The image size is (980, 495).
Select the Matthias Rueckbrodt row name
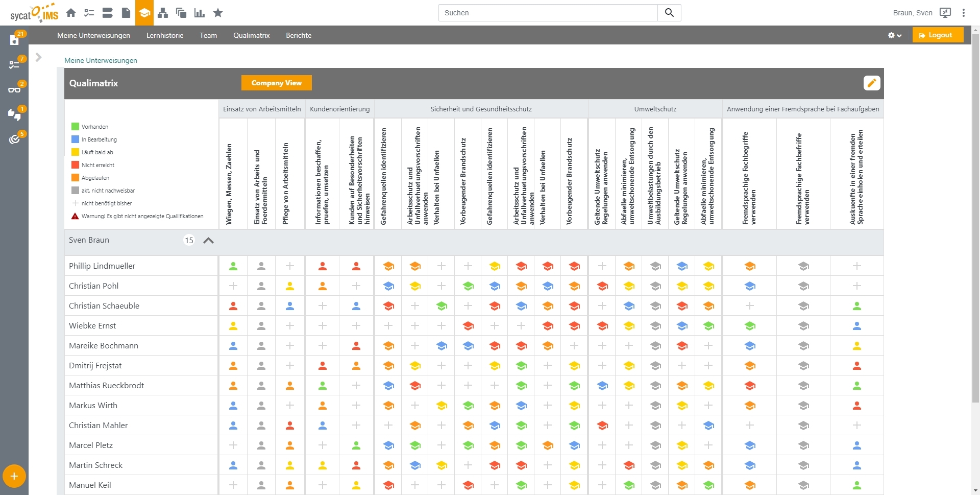coord(107,386)
